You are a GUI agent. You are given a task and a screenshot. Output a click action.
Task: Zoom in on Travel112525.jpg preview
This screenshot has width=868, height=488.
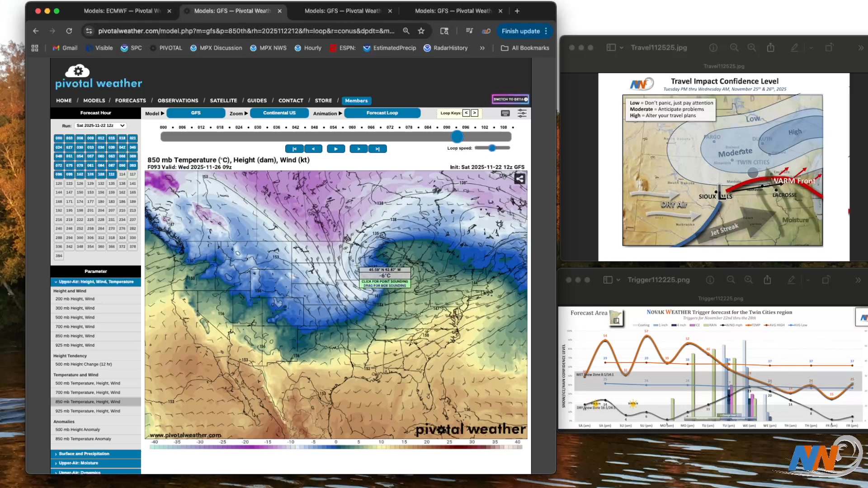(x=751, y=47)
